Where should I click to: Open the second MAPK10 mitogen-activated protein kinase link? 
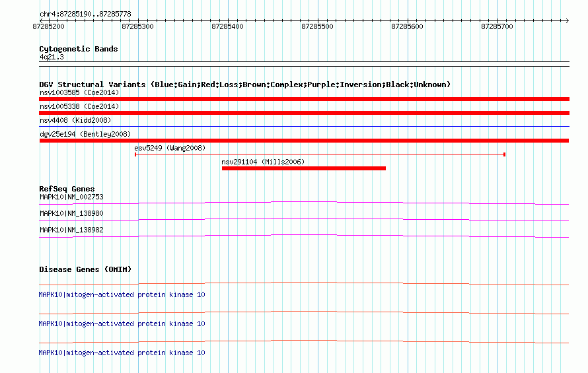point(122,324)
